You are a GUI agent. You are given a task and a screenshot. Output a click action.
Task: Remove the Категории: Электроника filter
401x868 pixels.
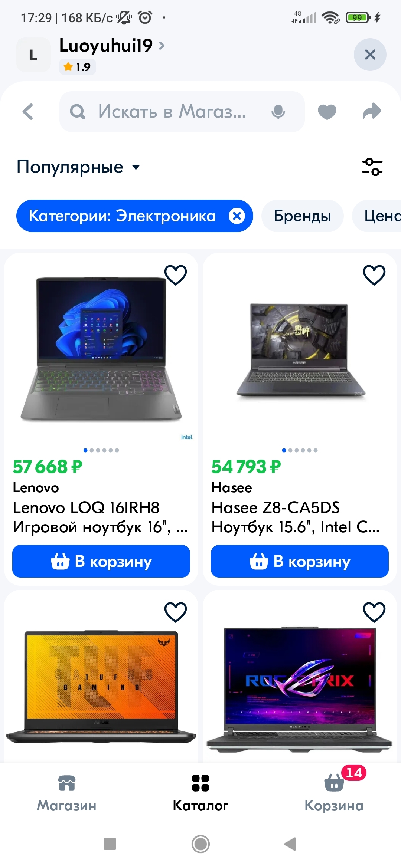(x=237, y=216)
